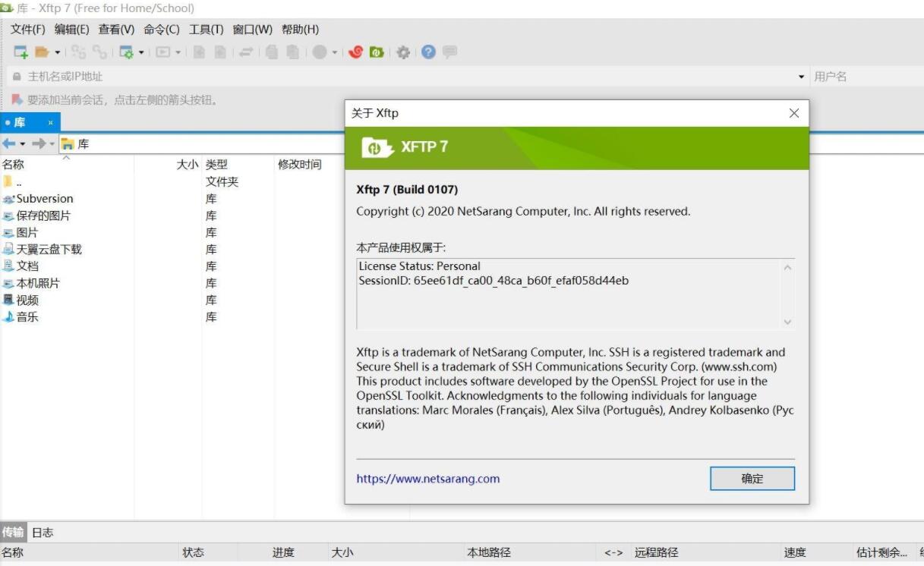Click the Open session folder icon
The width and height of the screenshot is (924, 566).
tap(42, 52)
